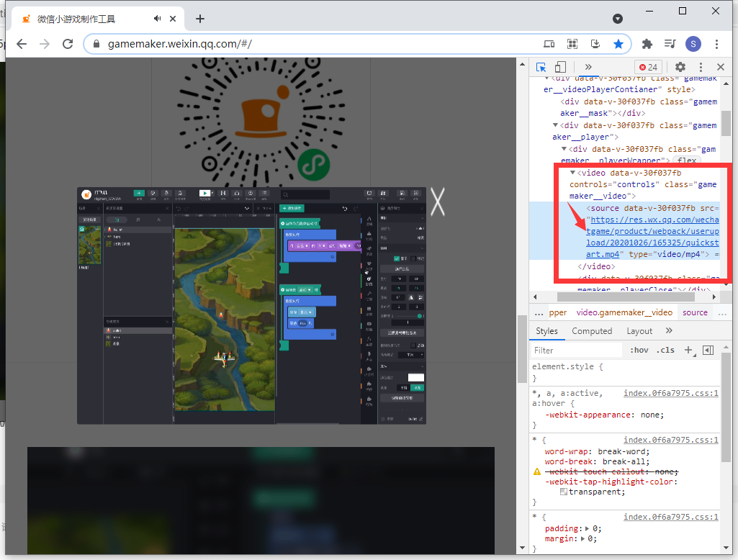Click the QR code icon in address bar
Viewport: 738px width, 560px height.
(572, 44)
